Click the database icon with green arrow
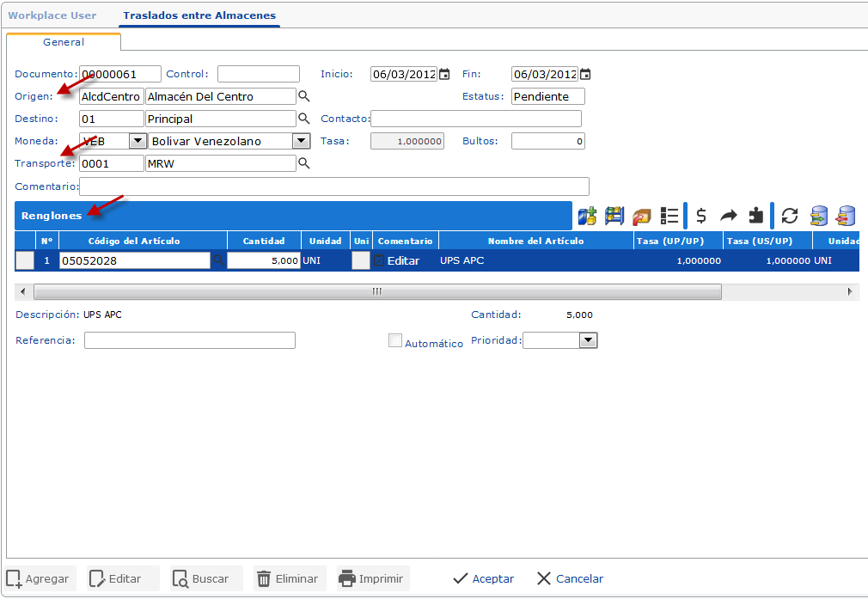868x599 pixels. click(x=819, y=216)
